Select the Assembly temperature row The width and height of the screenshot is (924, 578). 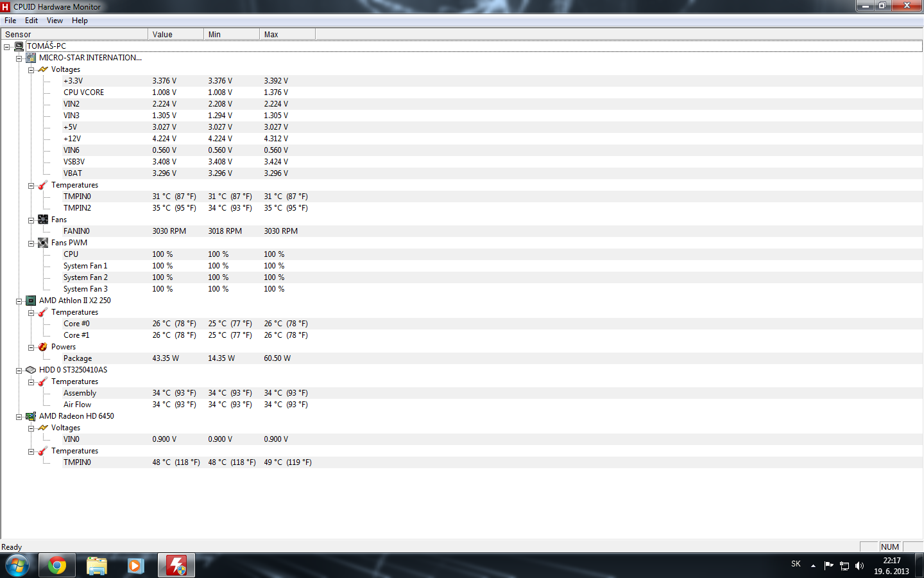tap(492, 393)
